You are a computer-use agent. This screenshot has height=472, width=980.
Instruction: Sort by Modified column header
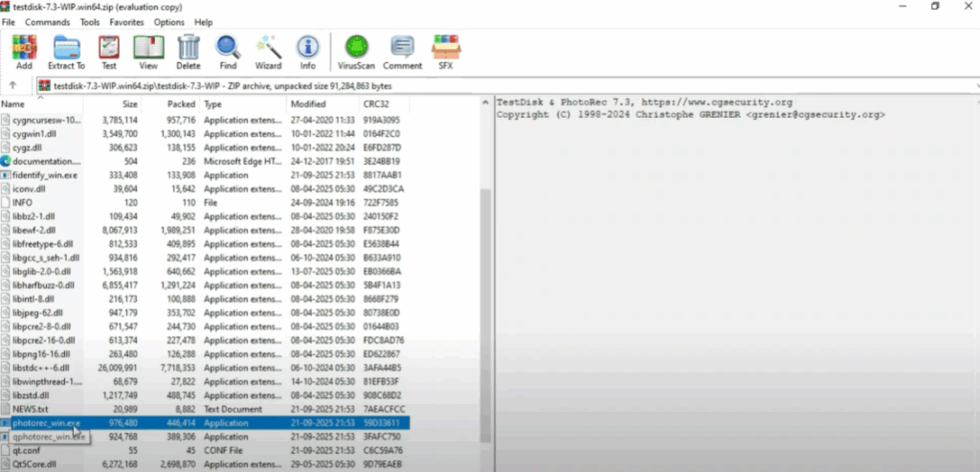[308, 103]
